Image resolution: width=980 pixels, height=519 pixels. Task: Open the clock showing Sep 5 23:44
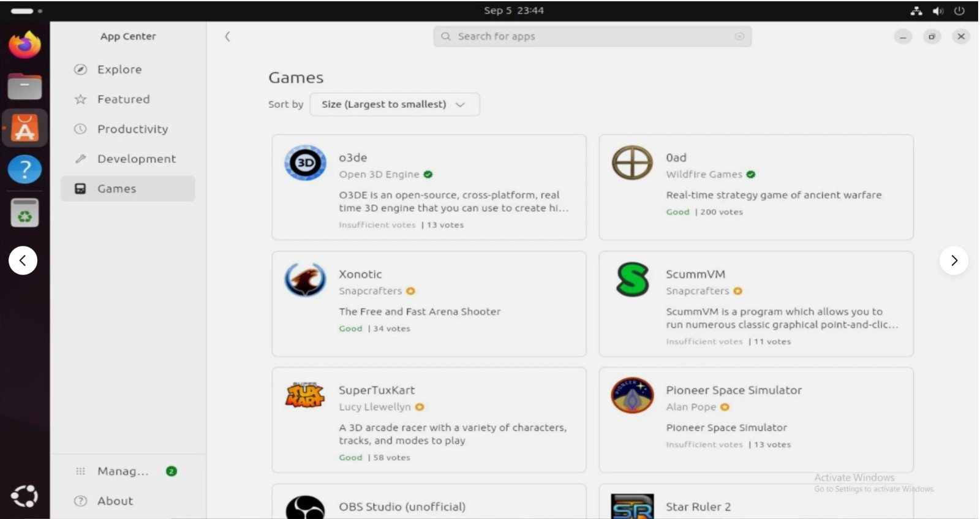tap(513, 10)
